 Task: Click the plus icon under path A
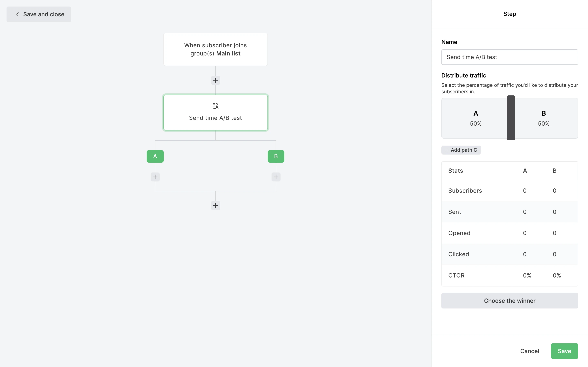pos(155,177)
